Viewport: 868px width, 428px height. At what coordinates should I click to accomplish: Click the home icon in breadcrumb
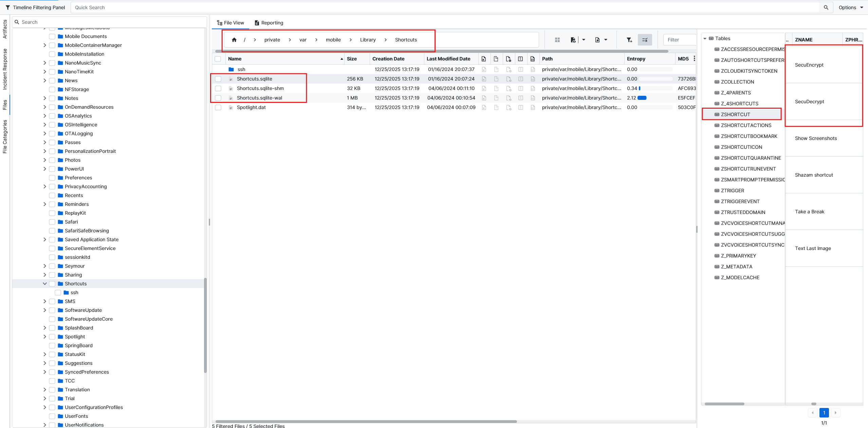(234, 40)
